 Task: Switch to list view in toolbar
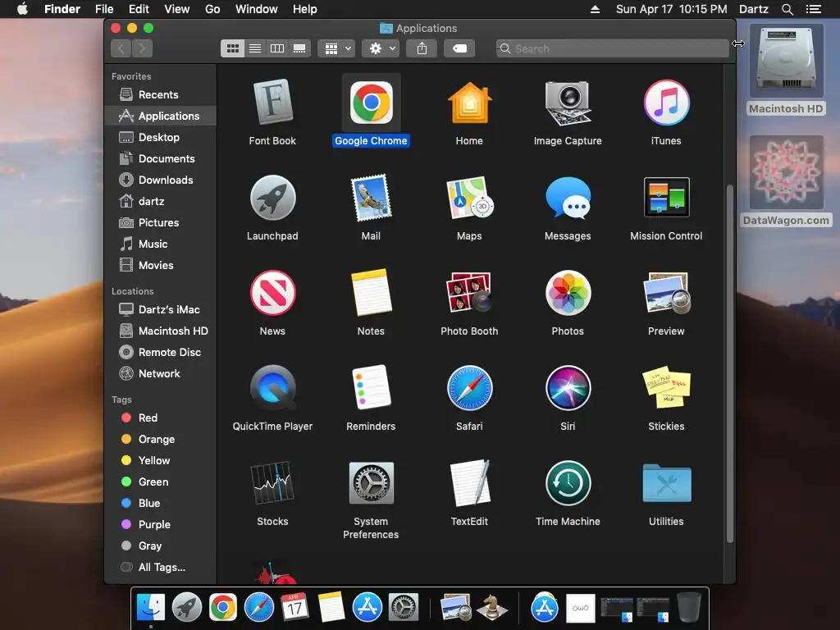pyautogui.click(x=255, y=48)
